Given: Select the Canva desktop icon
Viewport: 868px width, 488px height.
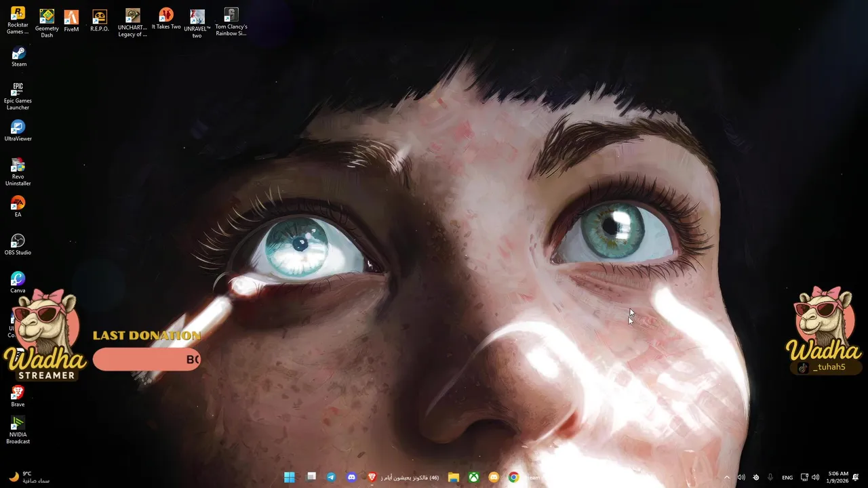Looking at the screenshot, I should (x=18, y=283).
